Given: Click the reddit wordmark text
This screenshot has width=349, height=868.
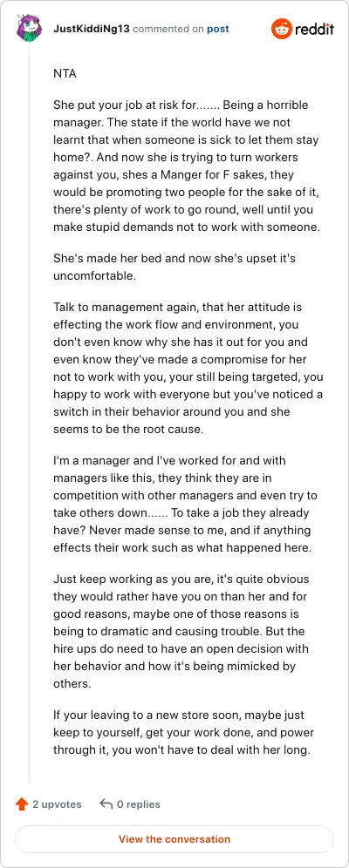Looking at the screenshot, I should [314, 30].
